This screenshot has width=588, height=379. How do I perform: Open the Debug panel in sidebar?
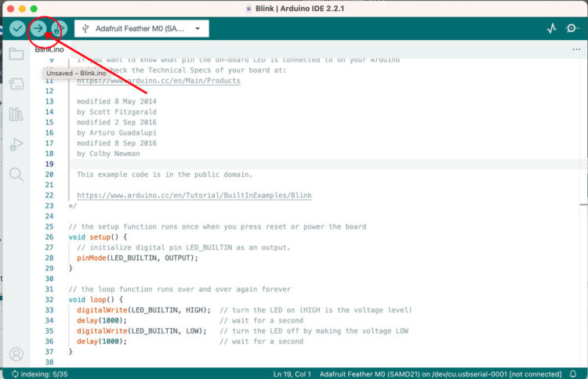[x=16, y=144]
